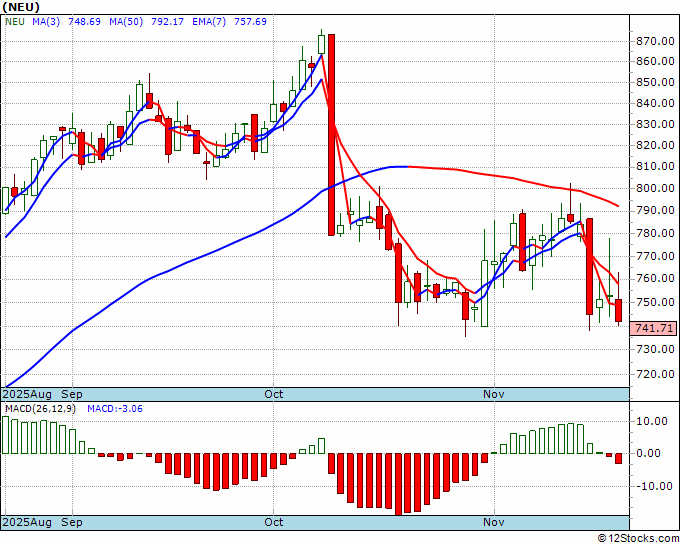680x546 pixels.
Task: Click the -10.00 MACD axis label
Action: [655, 486]
